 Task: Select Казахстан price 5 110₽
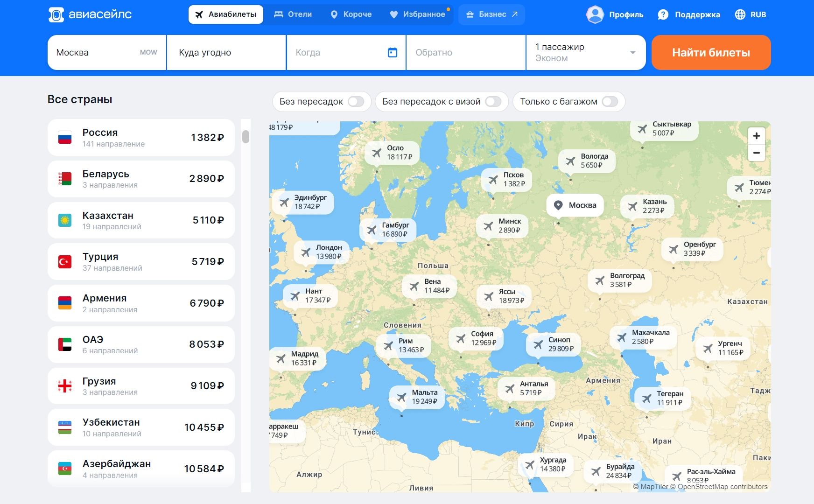tap(208, 220)
